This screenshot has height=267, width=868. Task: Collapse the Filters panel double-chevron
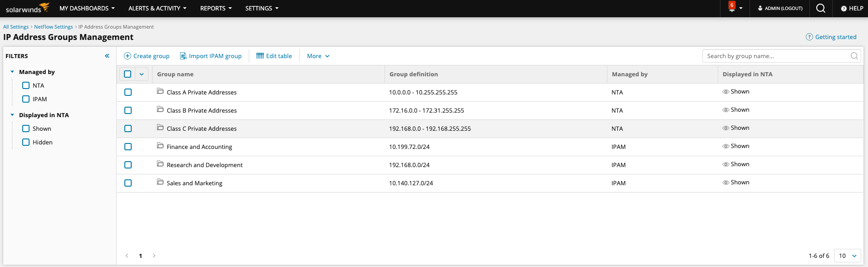pos(107,56)
